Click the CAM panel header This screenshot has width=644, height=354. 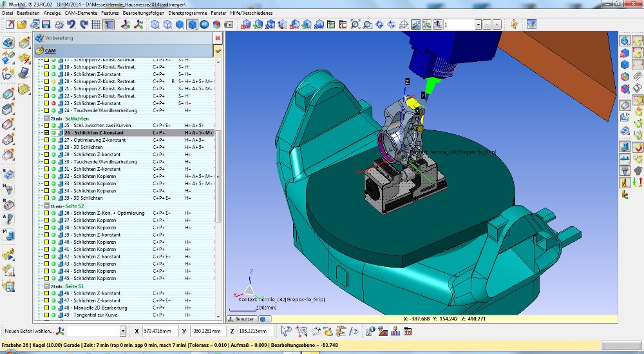123,51
